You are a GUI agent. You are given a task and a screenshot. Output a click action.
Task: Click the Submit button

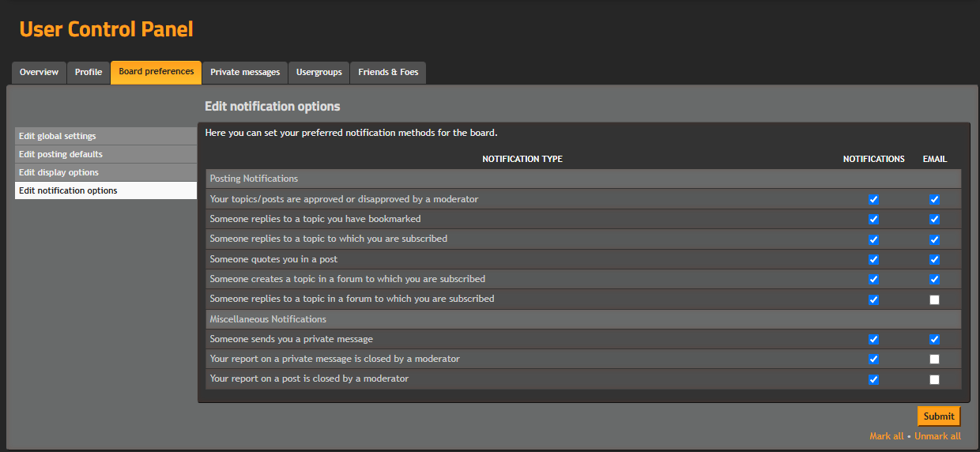pyautogui.click(x=939, y=416)
